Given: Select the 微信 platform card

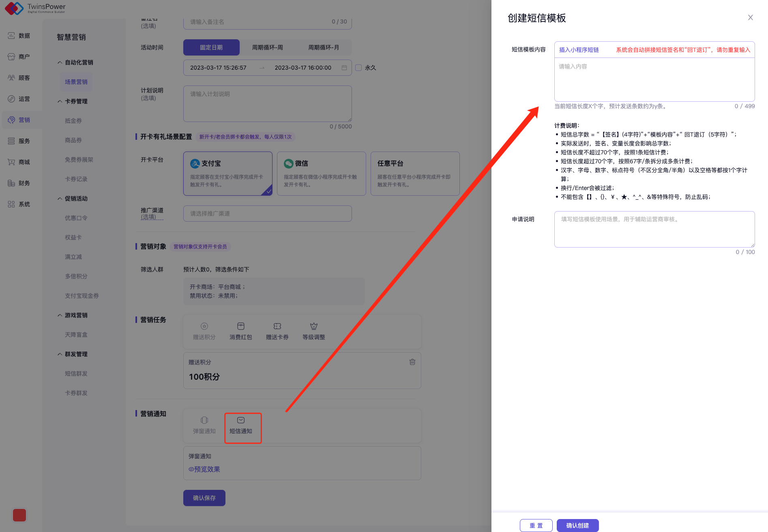Looking at the screenshot, I should point(321,173).
